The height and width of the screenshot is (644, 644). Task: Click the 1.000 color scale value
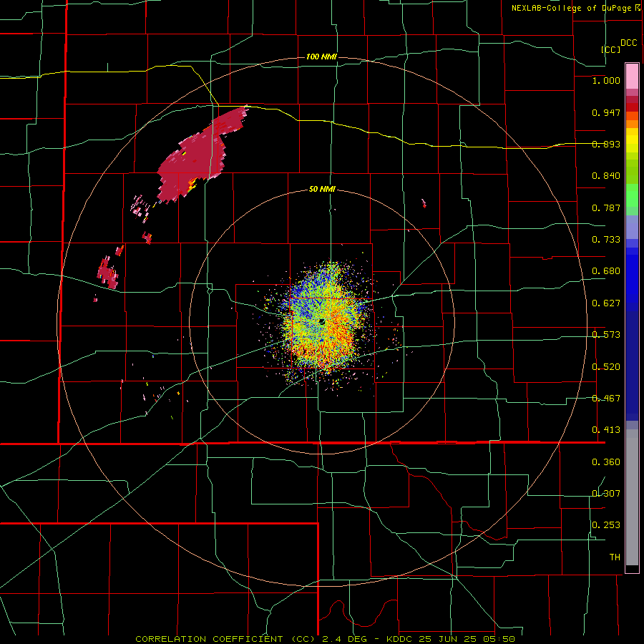pos(606,80)
